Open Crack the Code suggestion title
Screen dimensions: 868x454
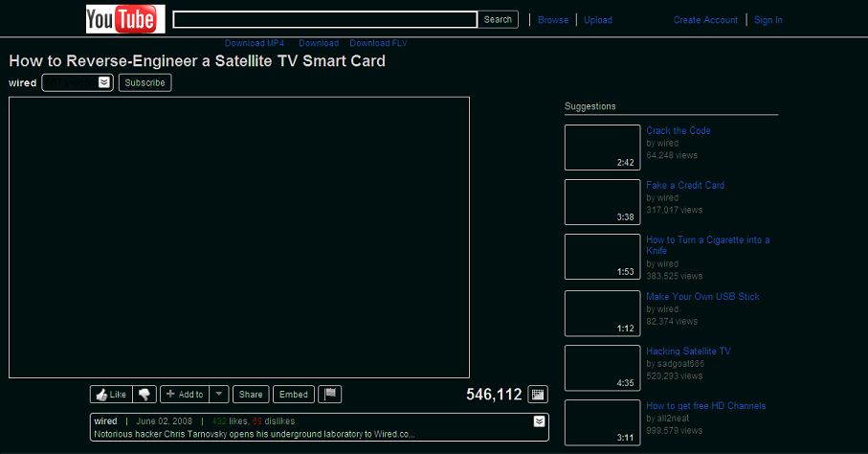tap(679, 131)
